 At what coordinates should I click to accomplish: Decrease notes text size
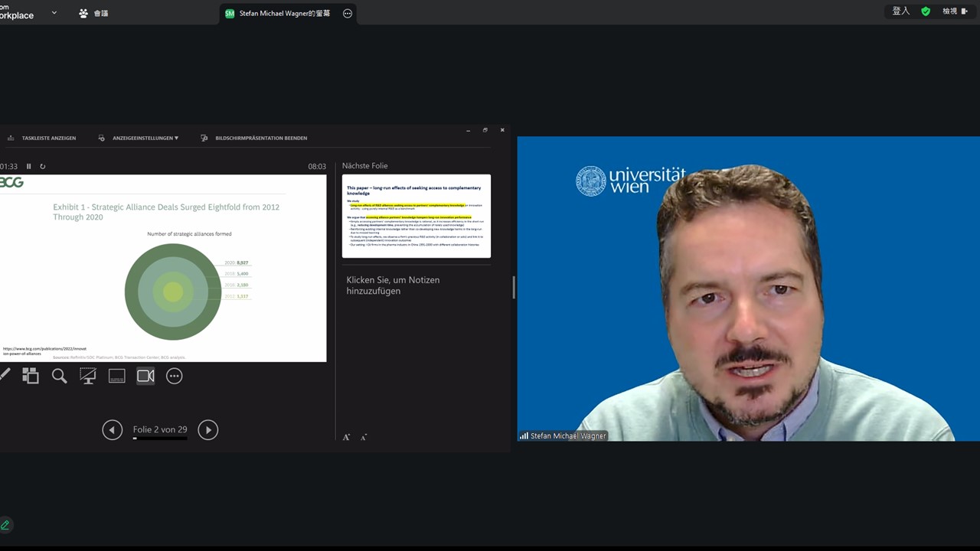[364, 438]
